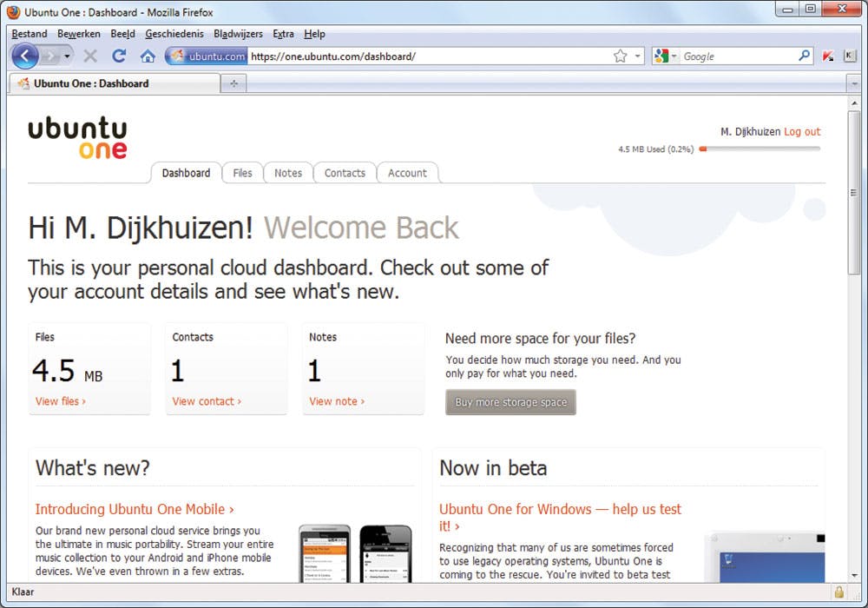Click the search magnifying glass icon

pos(805,56)
